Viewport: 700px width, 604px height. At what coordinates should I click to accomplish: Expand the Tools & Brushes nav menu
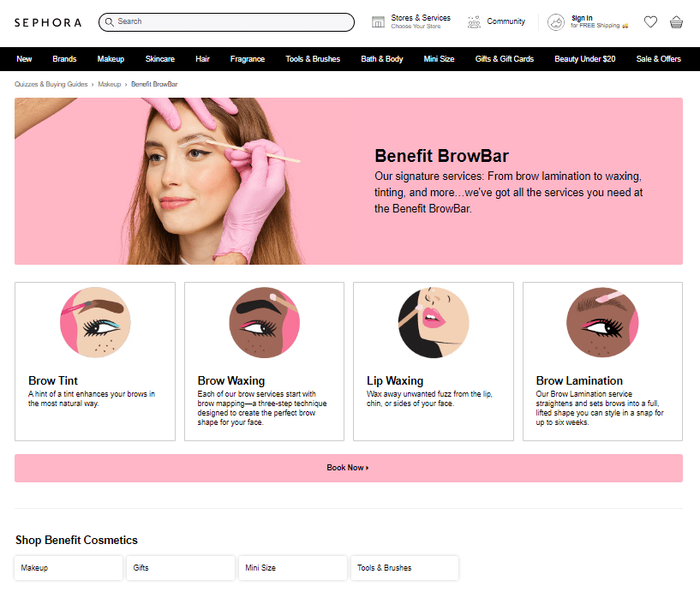tap(313, 59)
